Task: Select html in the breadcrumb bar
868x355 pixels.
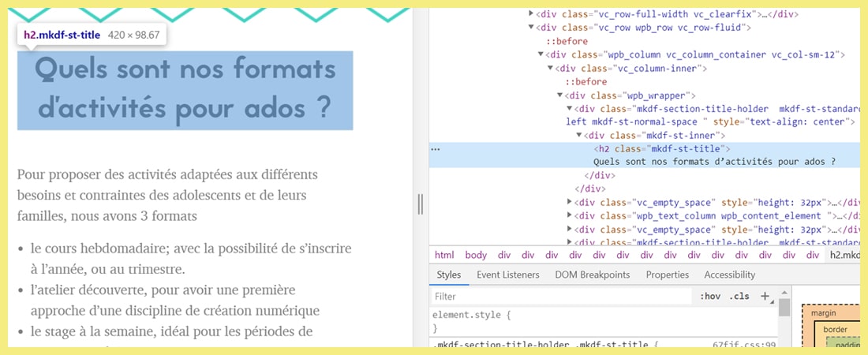Action: coord(444,256)
